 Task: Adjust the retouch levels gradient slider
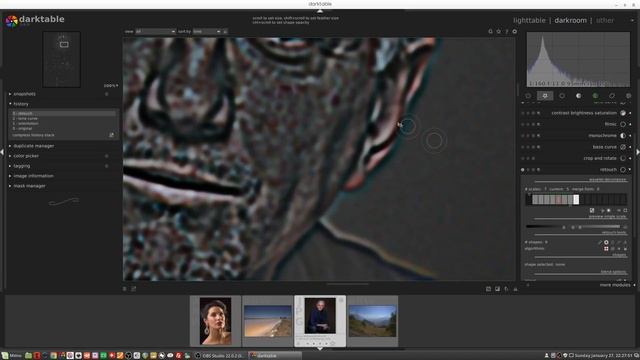573,227
